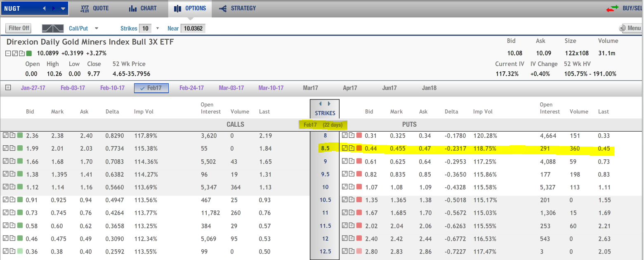
Task: Click the 8.5 strike cell
Action: (325, 148)
